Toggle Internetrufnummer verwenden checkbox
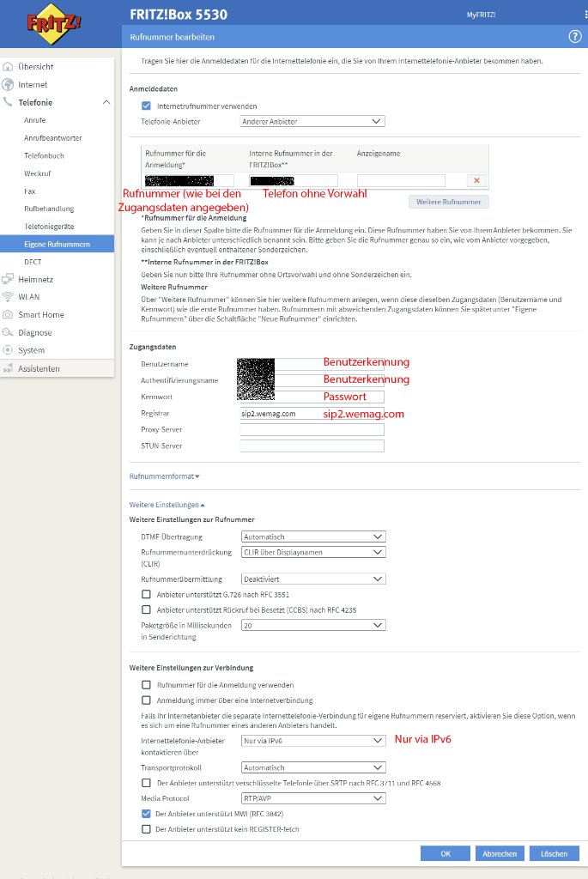Viewport: 588px width, 879px height. coord(146,106)
